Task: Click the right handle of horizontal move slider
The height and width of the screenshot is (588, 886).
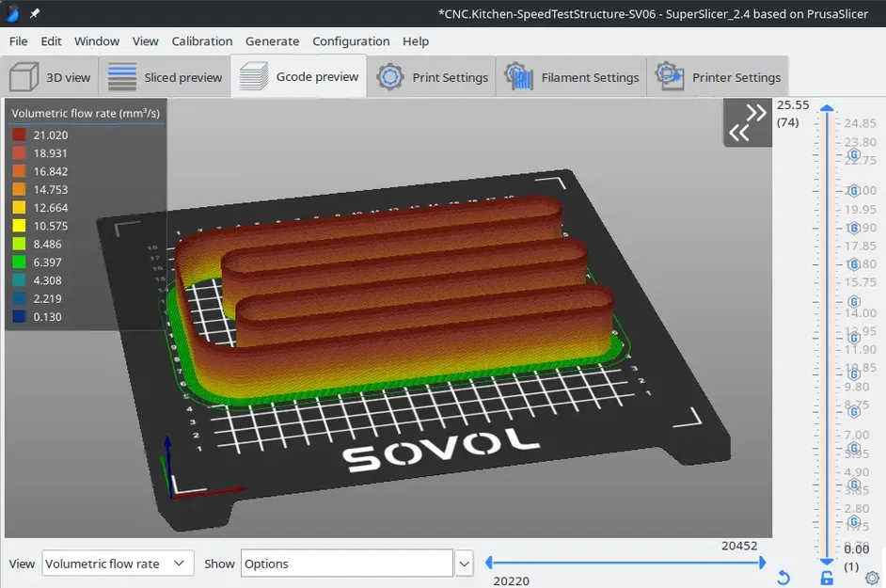Action: (x=762, y=563)
